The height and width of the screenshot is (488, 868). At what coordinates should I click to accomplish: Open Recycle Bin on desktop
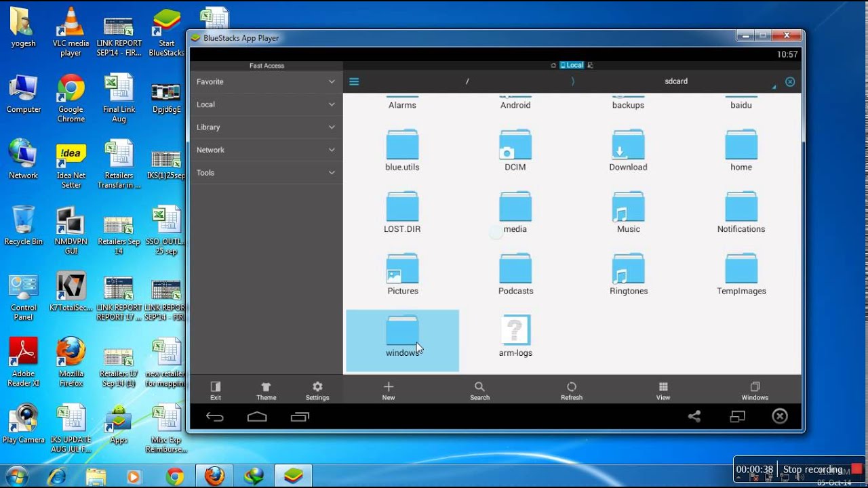tap(23, 226)
